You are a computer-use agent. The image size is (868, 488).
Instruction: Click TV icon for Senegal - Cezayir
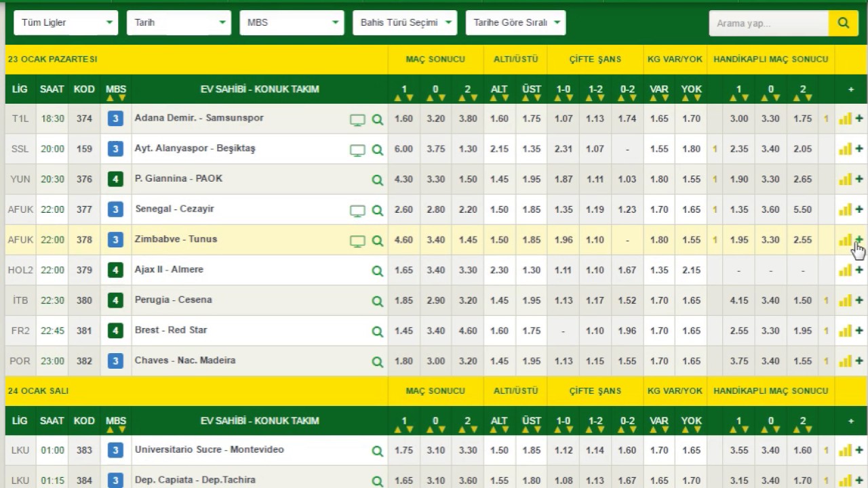click(x=357, y=211)
